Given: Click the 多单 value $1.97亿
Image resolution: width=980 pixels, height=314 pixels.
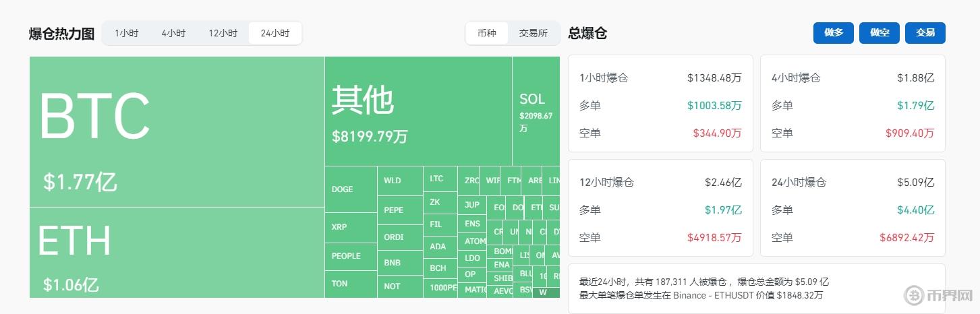Looking at the screenshot, I should click(x=724, y=210).
